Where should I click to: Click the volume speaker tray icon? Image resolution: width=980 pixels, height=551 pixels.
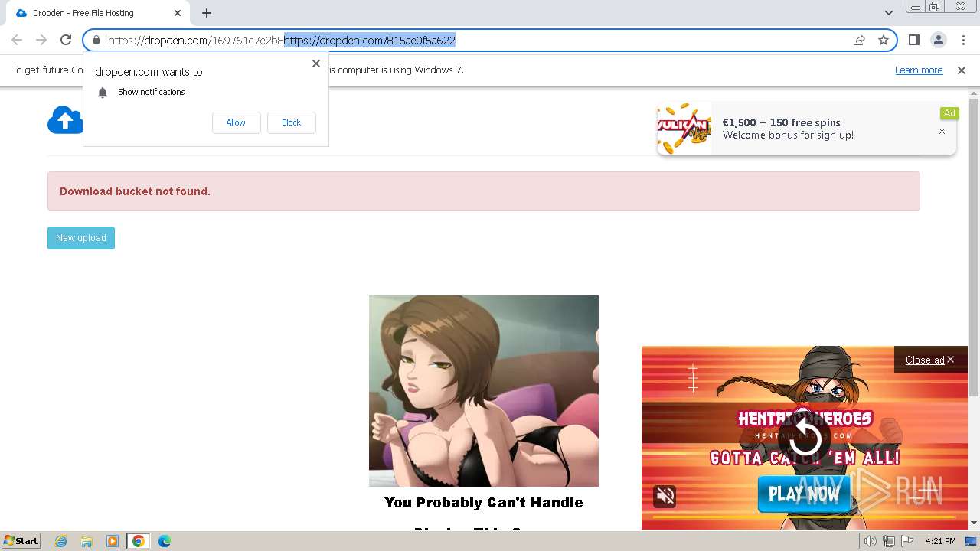[871, 541]
